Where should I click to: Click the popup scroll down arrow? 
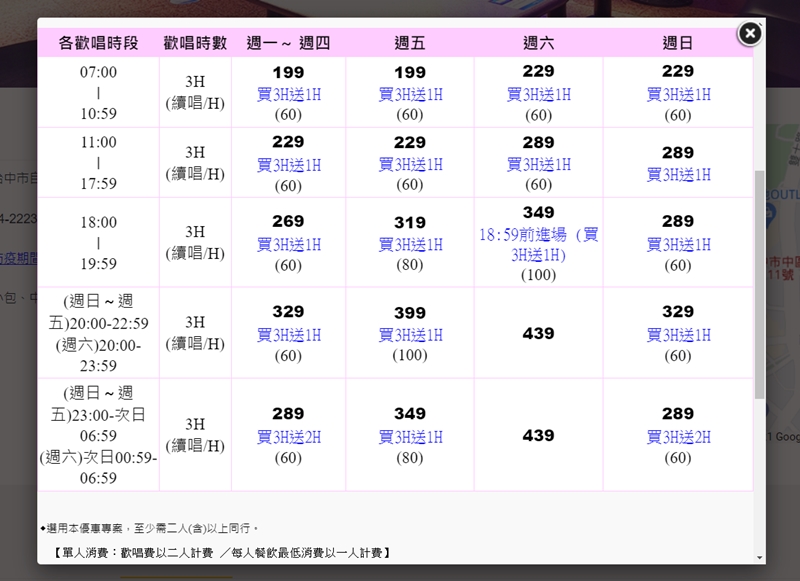coord(760,557)
